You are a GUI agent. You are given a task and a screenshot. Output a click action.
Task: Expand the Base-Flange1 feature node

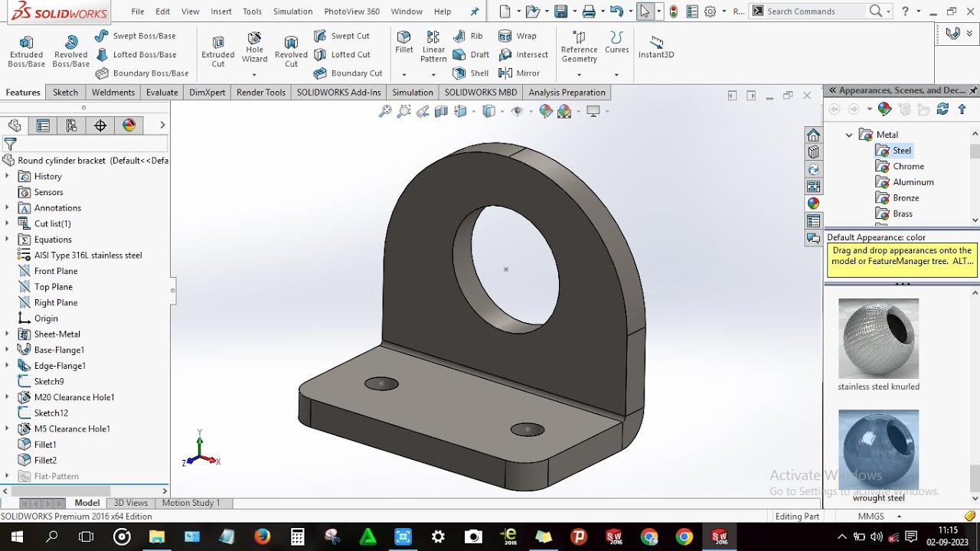click(7, 350)
